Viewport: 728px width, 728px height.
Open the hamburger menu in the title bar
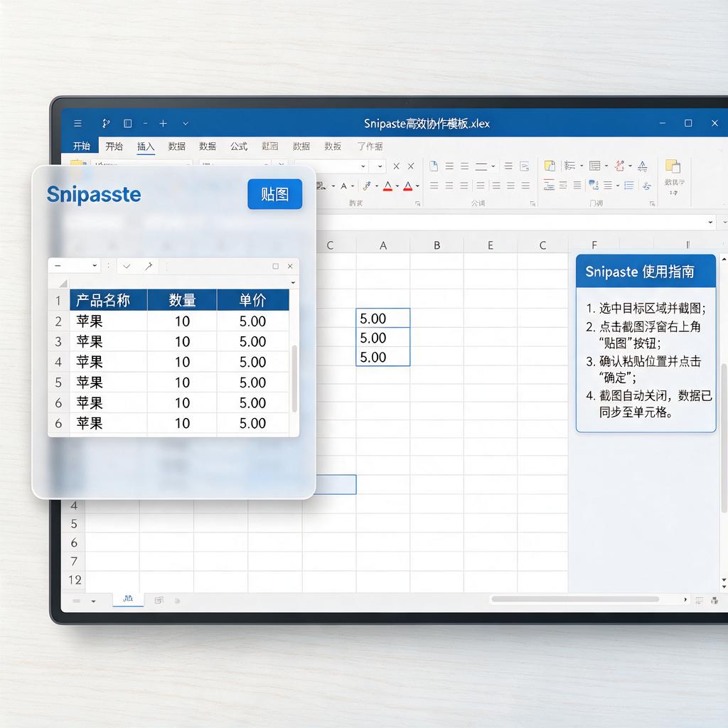pyautogui.click(x=77, y=124)
